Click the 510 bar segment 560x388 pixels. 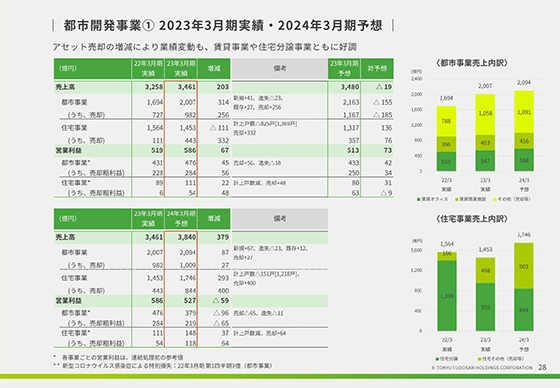[446, 161]
